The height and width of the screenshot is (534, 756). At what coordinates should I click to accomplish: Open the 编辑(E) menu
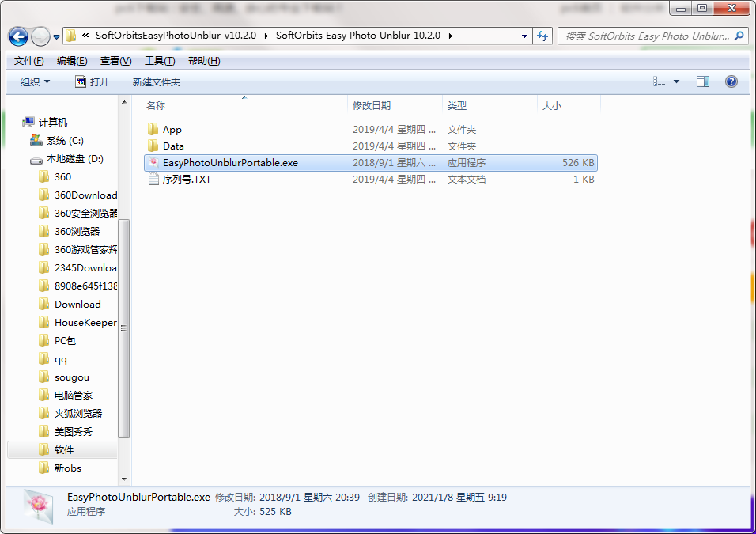click(72, 61)
